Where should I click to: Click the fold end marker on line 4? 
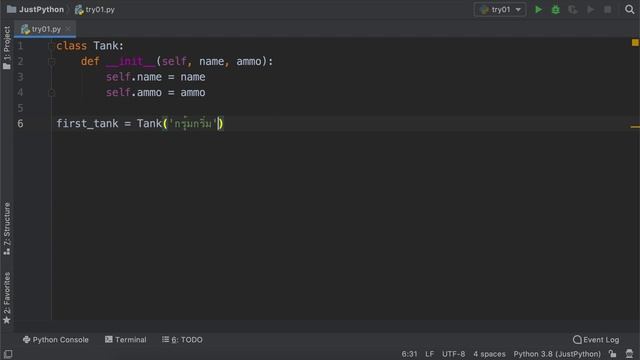click(51, 93)
